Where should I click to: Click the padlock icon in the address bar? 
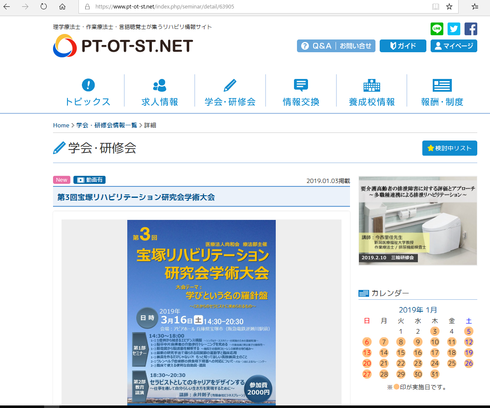coord(87,7)
